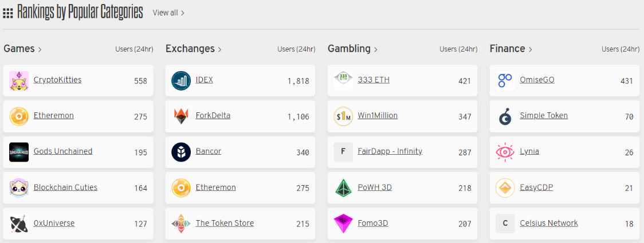The height and width of the screenshot is (243, 644).
Task: Click the Bancor logo icon
Action: 181,152
